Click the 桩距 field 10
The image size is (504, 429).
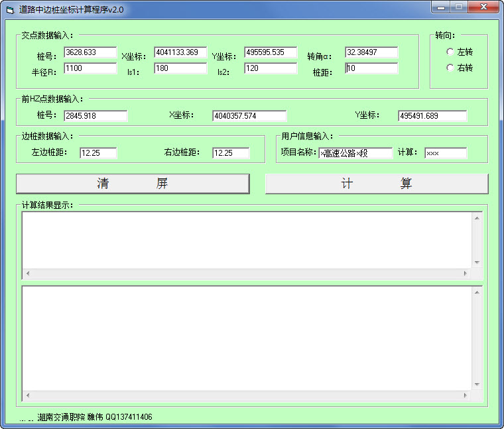371,68
